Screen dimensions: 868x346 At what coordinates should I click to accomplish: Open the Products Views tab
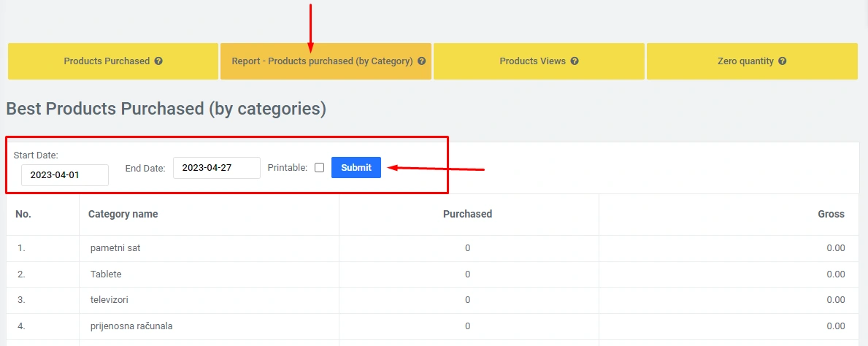click(532, 61)
